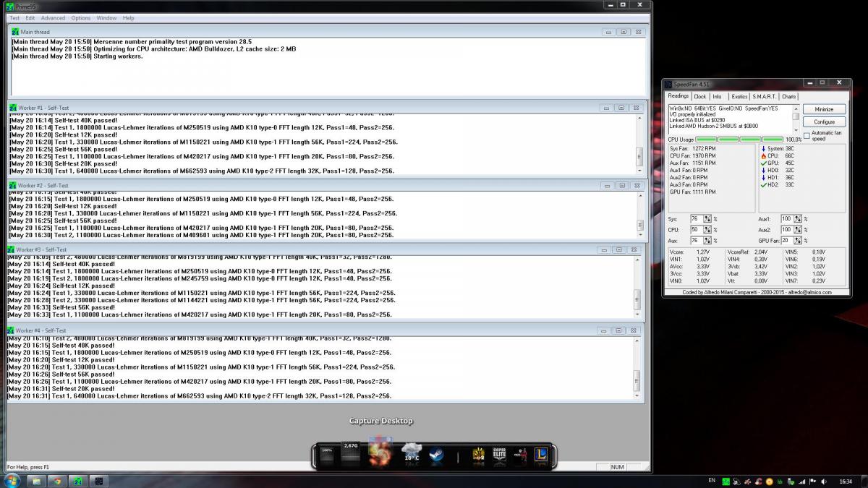Switch to the Exotics tab in SpeedFan
Viewport: 868px width, 488px height.
pyautogui.click(x=739, y=96)
